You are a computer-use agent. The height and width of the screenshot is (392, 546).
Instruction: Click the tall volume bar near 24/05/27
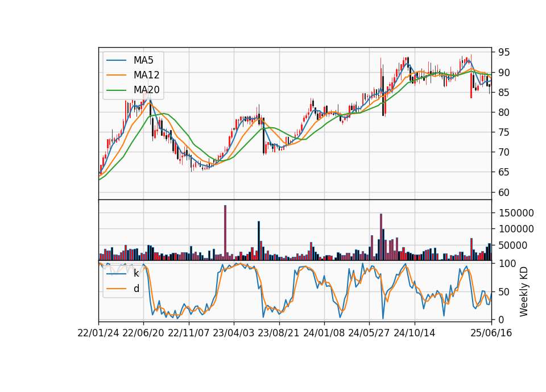coord(381,237)
